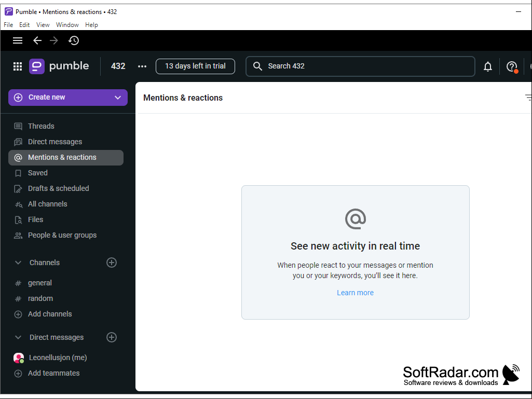This screenshot has height=399, width=532.
Task: Go forward with the right arrow
Action: point(54,40)
